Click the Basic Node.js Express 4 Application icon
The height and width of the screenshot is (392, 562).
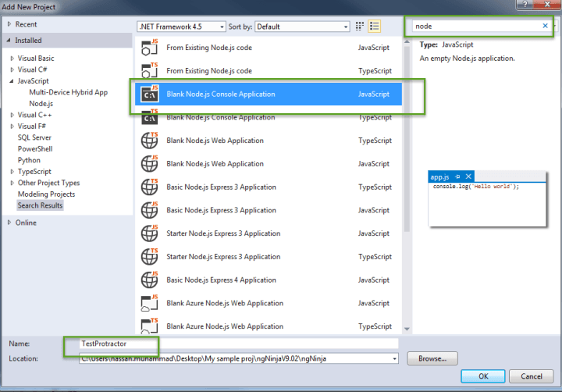149,280
